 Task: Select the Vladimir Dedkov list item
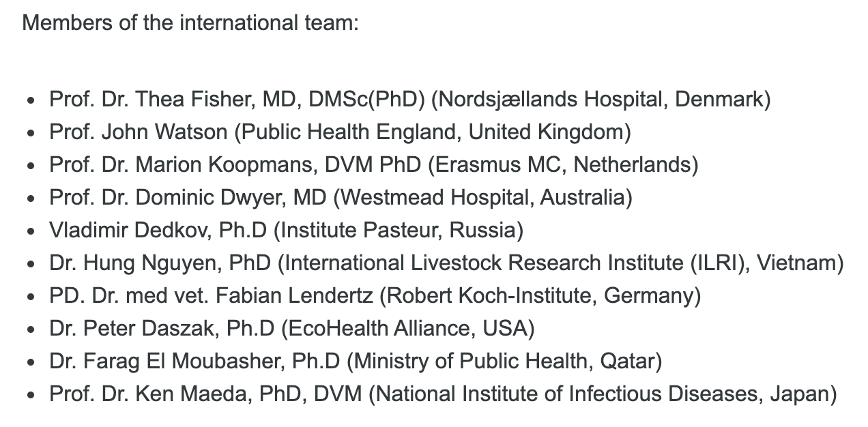[x=286, y=231]
